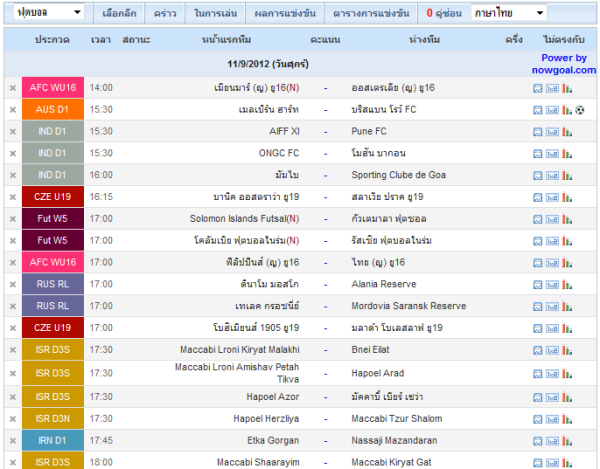
Task: Open soccer ball icon on Melbourne Heart row
Action: click(580, 110)
